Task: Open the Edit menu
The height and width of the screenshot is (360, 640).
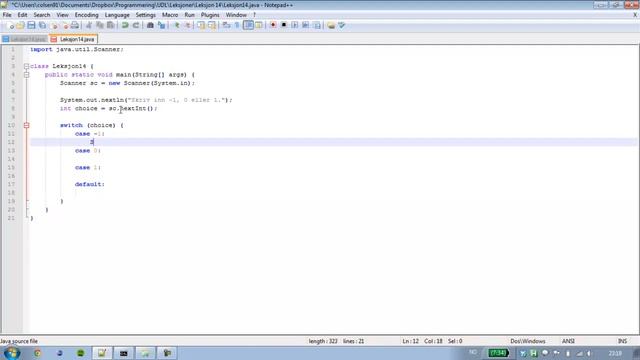Action: pos(22,15)
